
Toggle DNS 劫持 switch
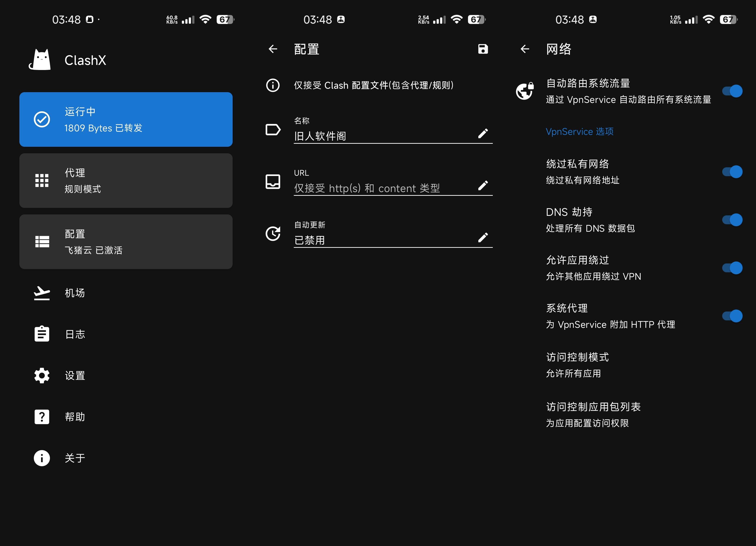[x=732, y=220]
